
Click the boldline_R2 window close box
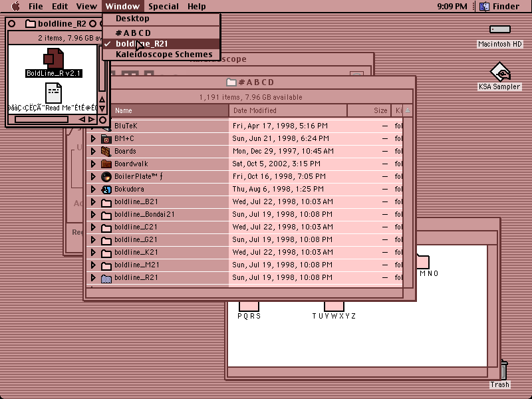point(11,24)
